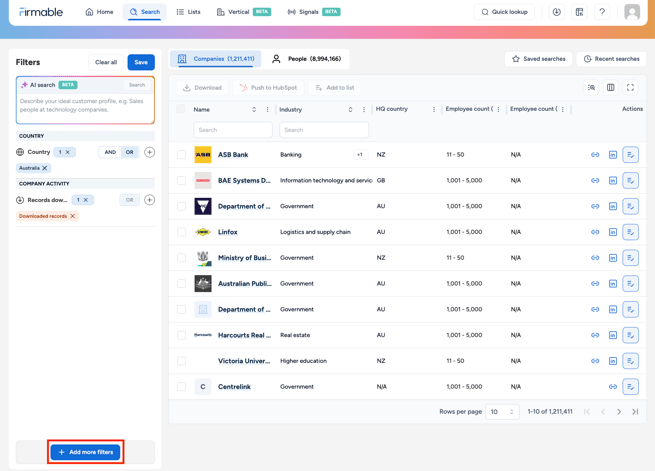Switch Country filter logic to OR
This screenshot has height=471, width=655.
point(129,152)
